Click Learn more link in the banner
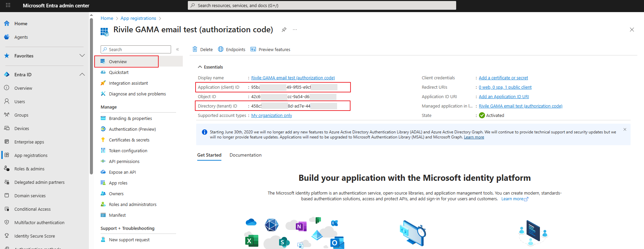Viewport: 644px width, 249px height. (474, 137)
